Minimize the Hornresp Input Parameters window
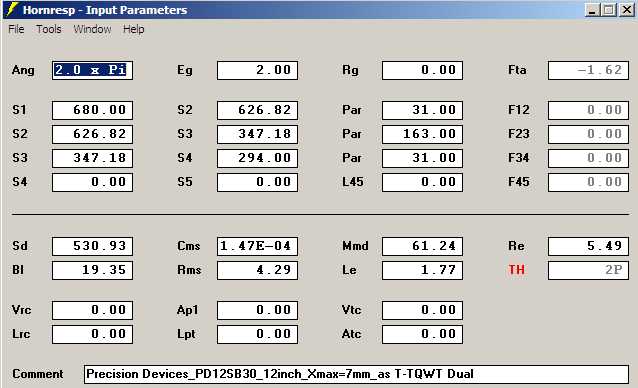The image size is (638, 388). click(x=592, y=10)
